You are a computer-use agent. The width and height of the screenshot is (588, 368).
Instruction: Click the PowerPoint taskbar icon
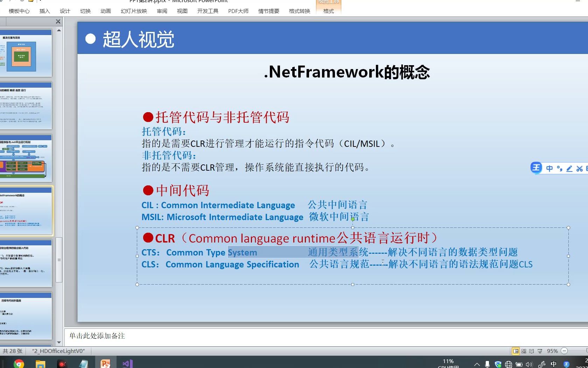coord(105,364)
